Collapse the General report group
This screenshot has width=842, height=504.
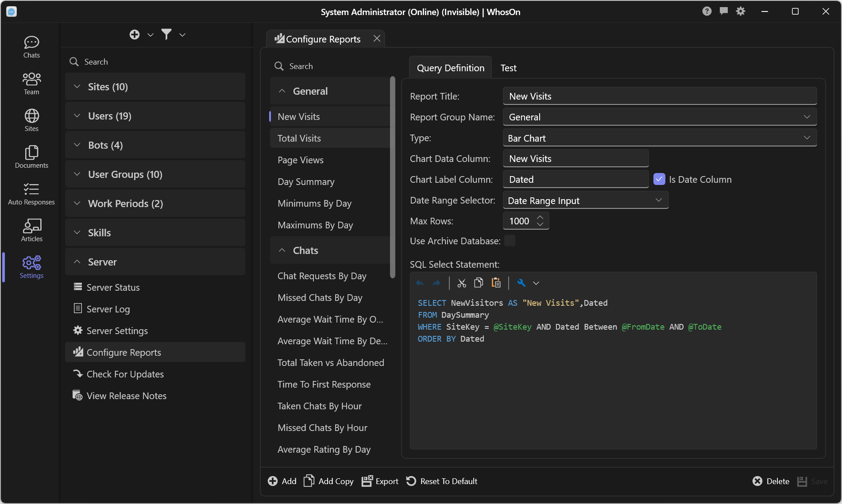point(330,91)
